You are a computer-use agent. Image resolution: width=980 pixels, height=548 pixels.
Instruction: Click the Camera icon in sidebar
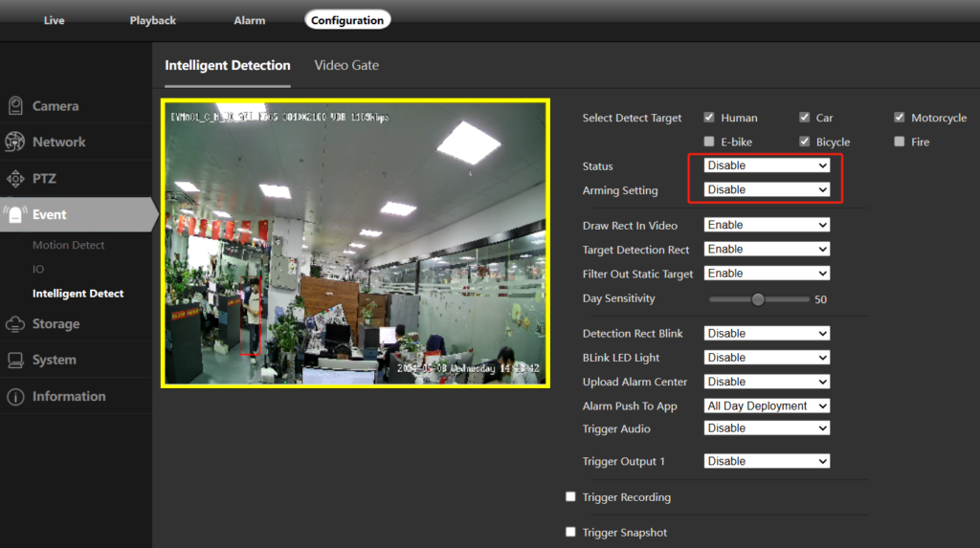(15, 106)
